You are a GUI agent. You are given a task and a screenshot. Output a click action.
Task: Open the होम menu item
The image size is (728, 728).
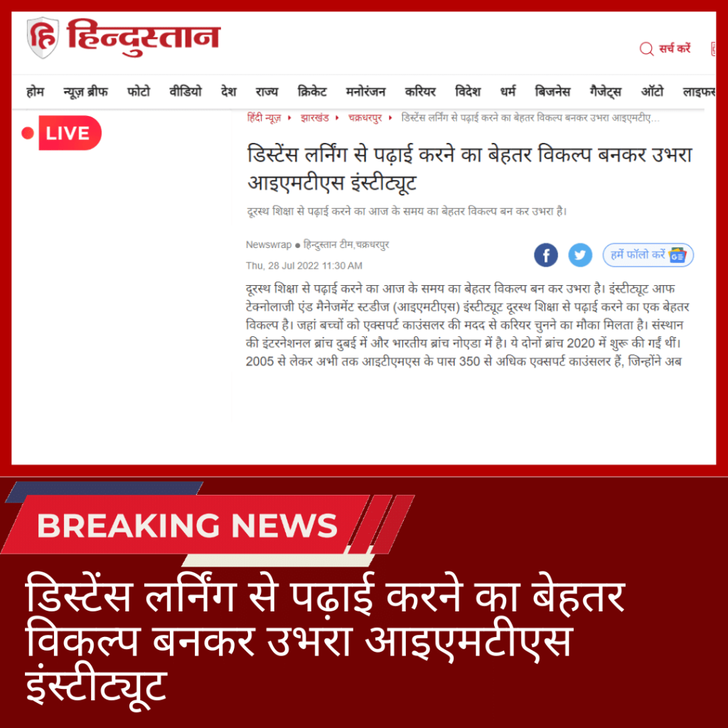(x=36, y=92)
